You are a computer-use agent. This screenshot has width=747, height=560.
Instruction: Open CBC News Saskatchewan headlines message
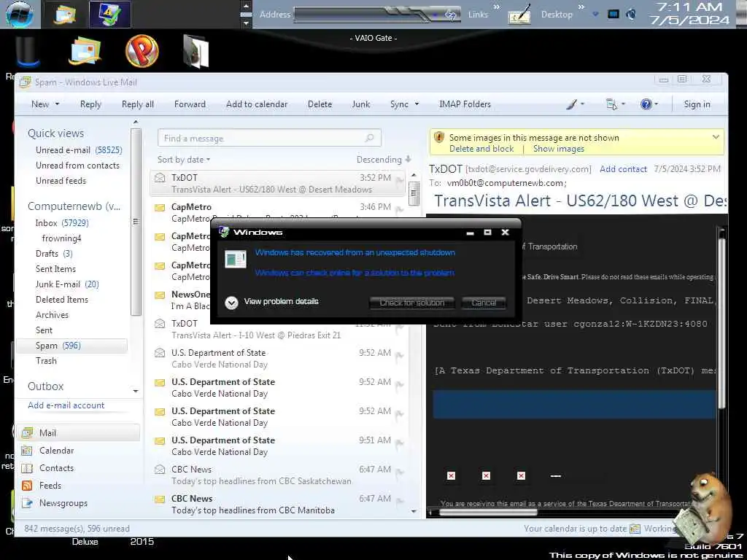coord(279,475)
